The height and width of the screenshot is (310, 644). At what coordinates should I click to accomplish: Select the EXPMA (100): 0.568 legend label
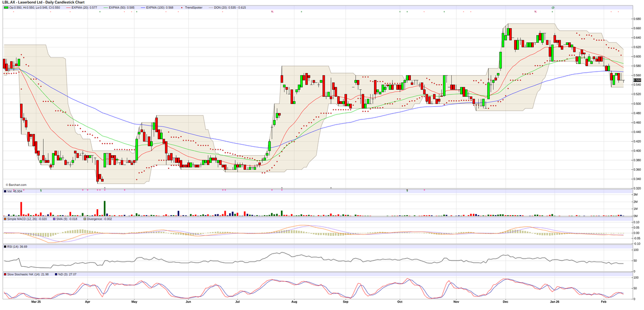[x=160, y=8]
